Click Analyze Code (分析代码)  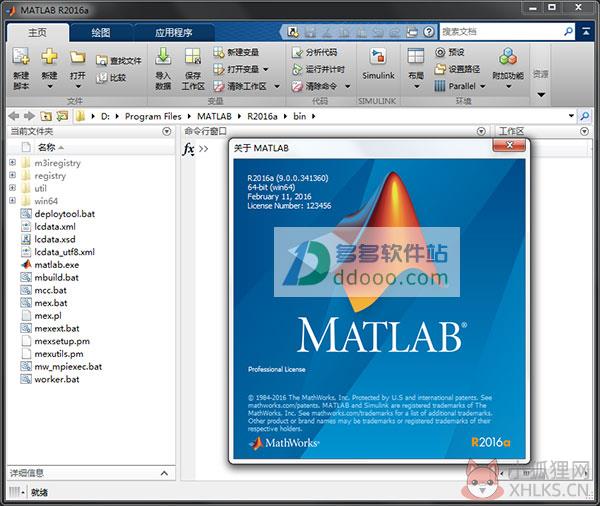click(x=315, y=52)
